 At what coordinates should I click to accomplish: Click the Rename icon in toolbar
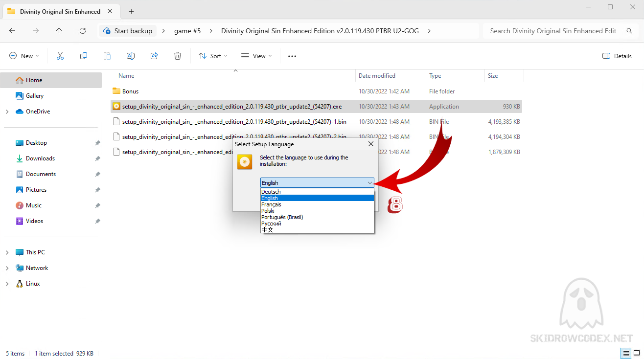coord(131,56)
